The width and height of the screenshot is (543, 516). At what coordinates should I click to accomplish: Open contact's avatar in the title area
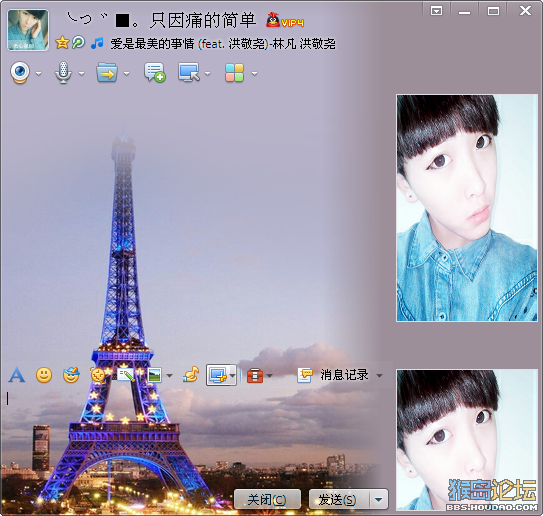pos(28,30)
